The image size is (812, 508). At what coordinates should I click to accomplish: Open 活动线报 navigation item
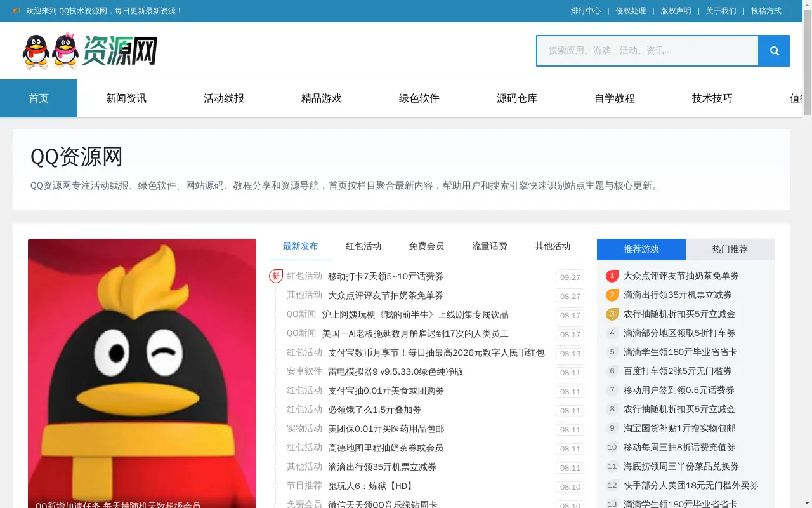tap(224, 98)
